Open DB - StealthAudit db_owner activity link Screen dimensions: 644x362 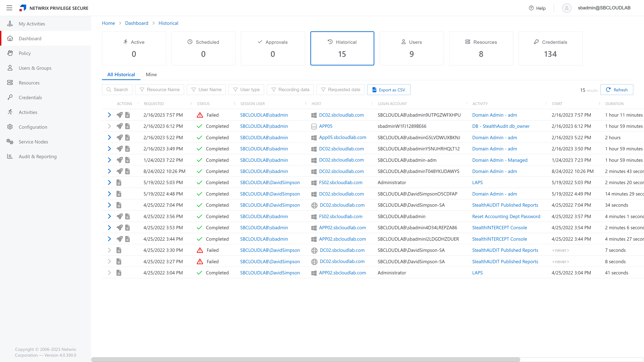click(501, 126)
